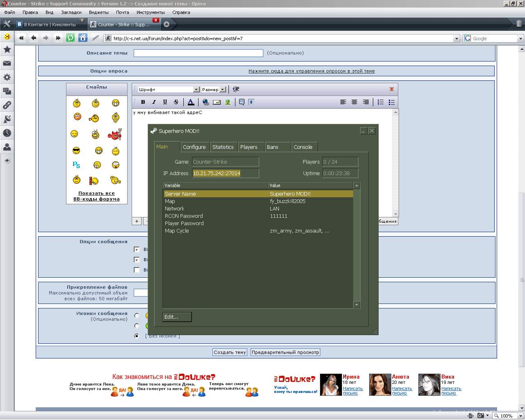Go back one page in Opera
The image size is (525, 420).
tap(34, 38)
